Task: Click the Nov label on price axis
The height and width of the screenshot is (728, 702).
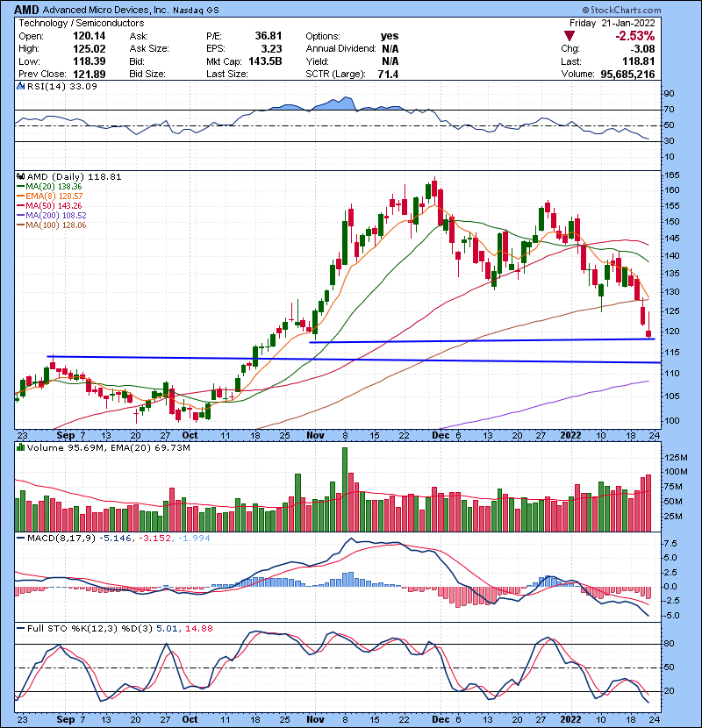Action: (315, 435)
